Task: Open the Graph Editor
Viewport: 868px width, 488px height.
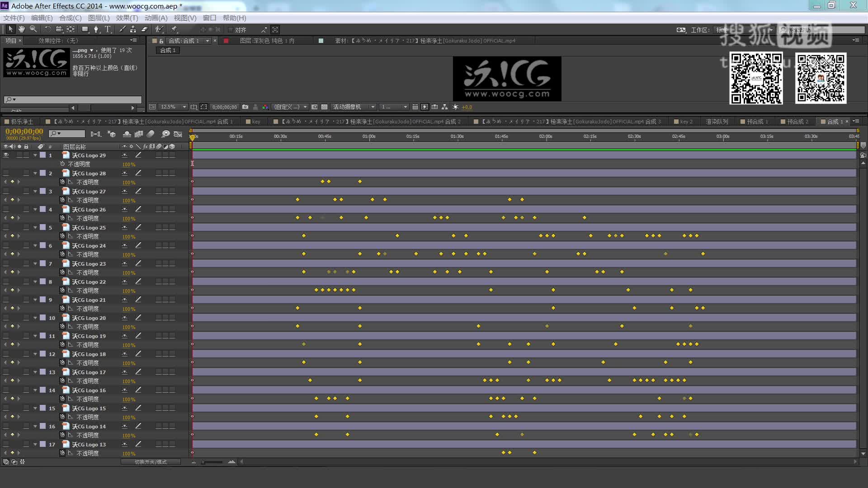Action: 178,134
